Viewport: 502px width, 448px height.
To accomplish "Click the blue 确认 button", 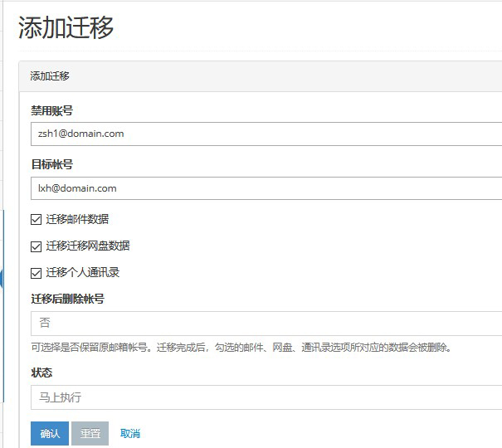I will click(50, 434).
